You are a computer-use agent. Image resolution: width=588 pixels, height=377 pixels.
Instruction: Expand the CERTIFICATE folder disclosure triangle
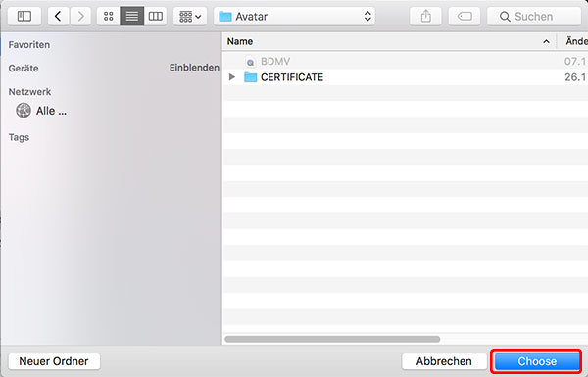pos(232,77)
